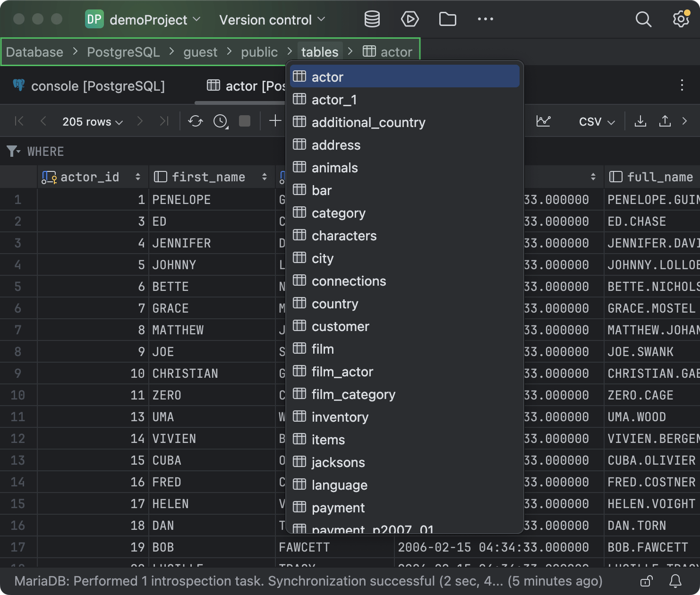700x595 pixels.
Task: Click the data import download icon
Action: click(x=640, y=121)
